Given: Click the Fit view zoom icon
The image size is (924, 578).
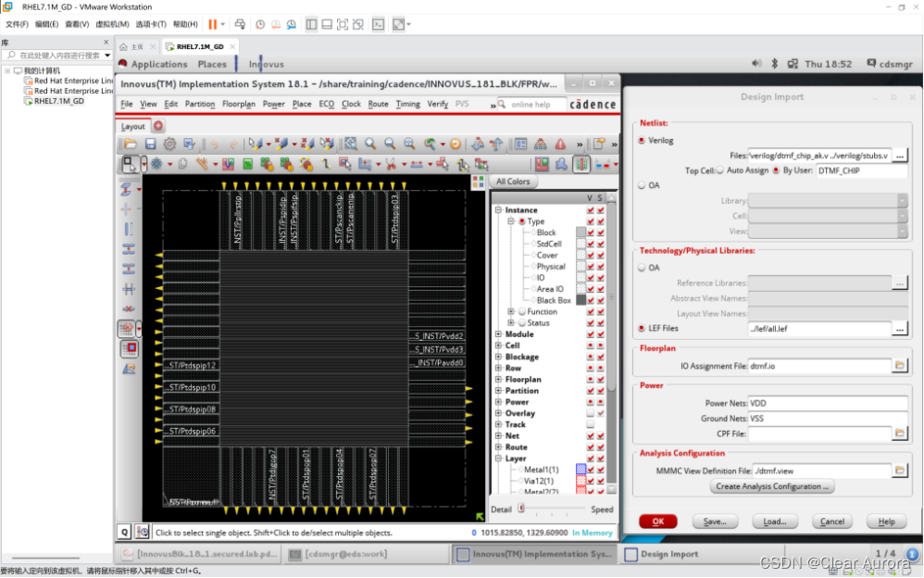Looking at the screenshot, I should (351, 144).
